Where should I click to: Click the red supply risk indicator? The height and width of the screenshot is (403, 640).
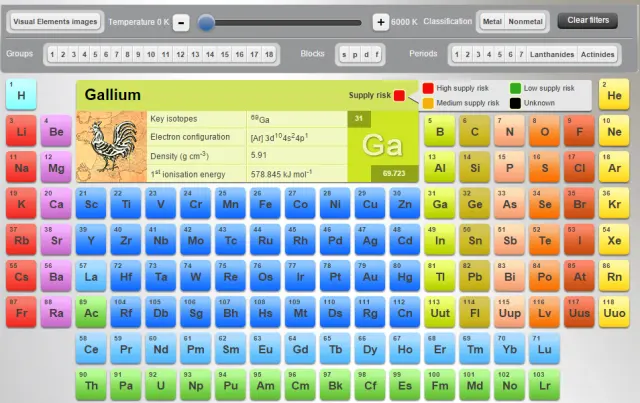tap(399, 96)
